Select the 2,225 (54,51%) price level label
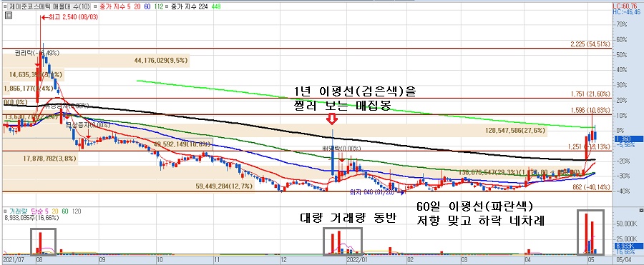 (x=591, y=44)
